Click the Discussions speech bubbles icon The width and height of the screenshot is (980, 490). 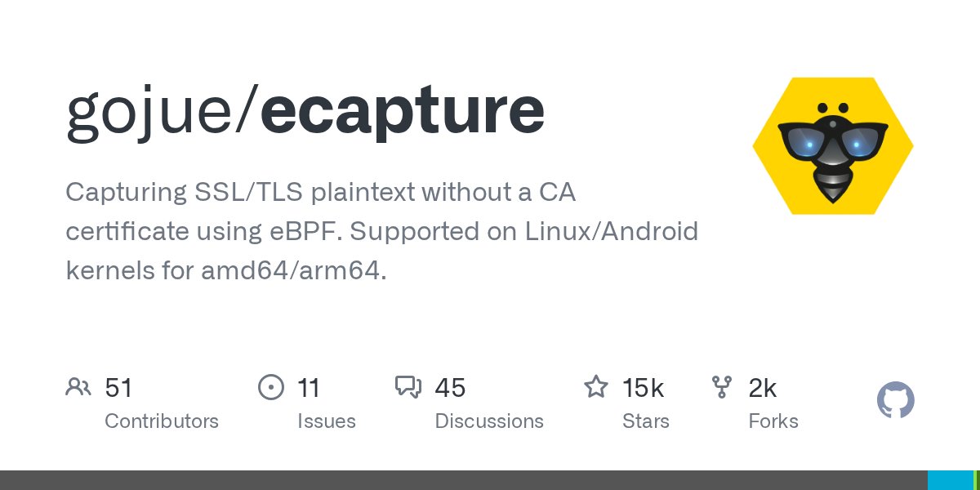tap(408, 387)
